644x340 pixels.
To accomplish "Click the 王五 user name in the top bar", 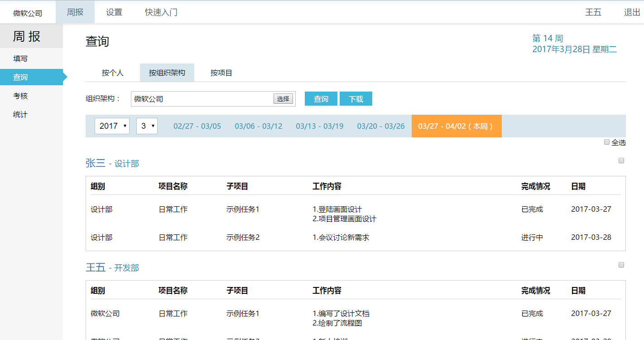I will [x=593, y=12].
